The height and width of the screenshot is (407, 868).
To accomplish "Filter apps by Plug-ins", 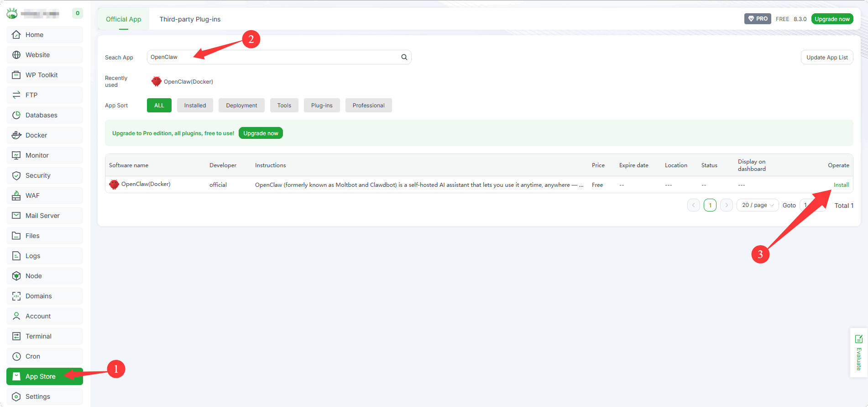I will (x=322, y=106).
